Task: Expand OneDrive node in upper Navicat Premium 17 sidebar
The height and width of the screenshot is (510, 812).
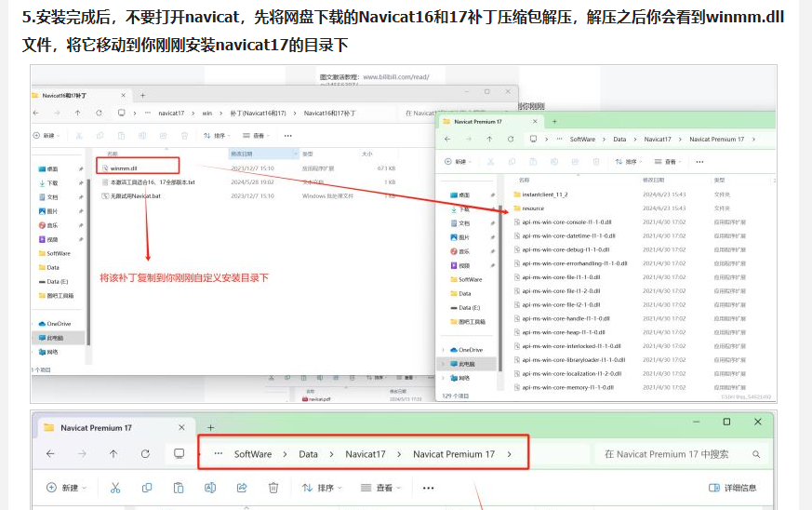Action: point(443,350)
